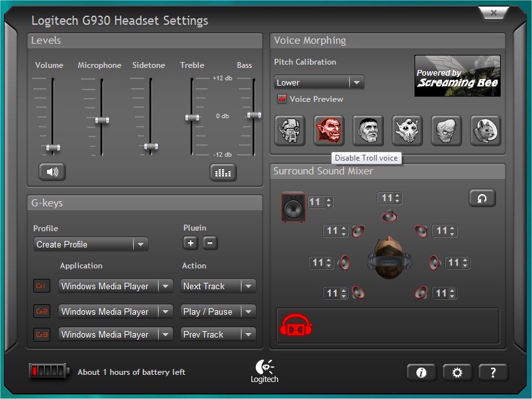Open the Play / Pause action dropdown
Viewport: 532px width, 399px height.
(x=218, y=311)
